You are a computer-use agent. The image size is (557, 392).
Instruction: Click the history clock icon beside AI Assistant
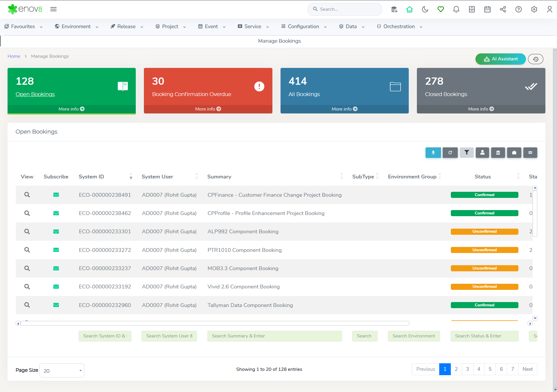click(x=536, y=59)
